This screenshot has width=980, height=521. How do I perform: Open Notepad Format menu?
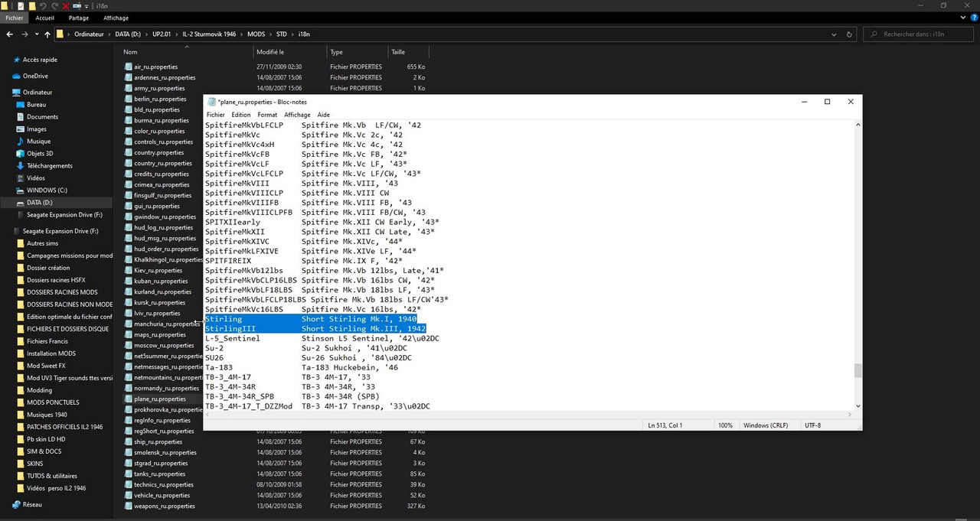267,115
